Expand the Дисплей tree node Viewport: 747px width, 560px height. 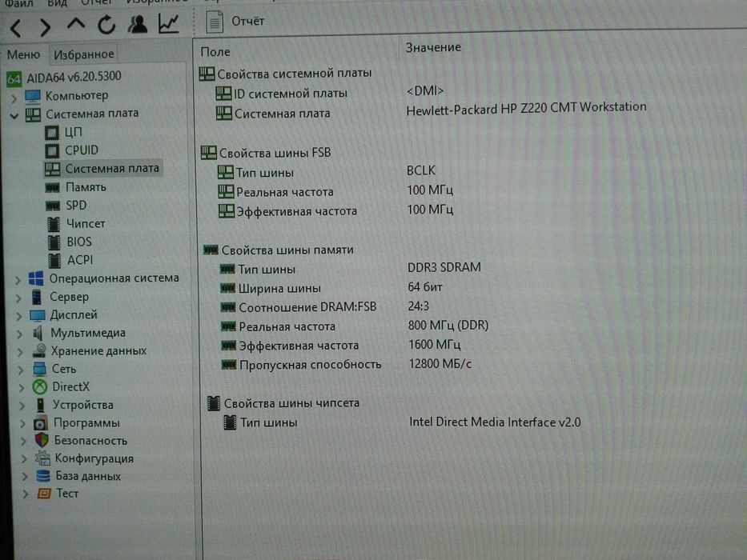coord(19,316)
